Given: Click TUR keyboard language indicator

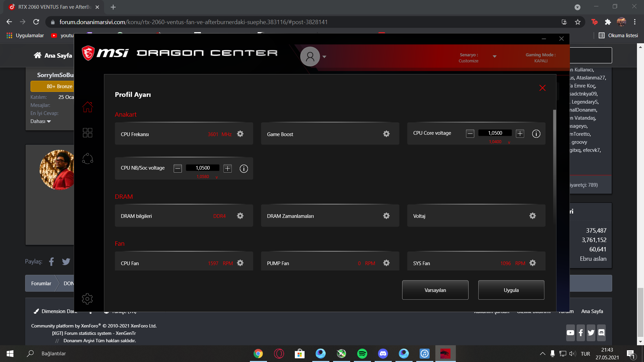Looking at the screenshot, I should [x=585, y=354].
